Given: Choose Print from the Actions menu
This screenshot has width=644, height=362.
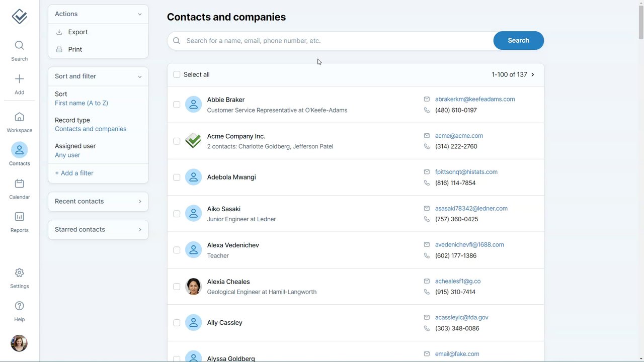Looking at the screenshot, I should click(75, 49).
